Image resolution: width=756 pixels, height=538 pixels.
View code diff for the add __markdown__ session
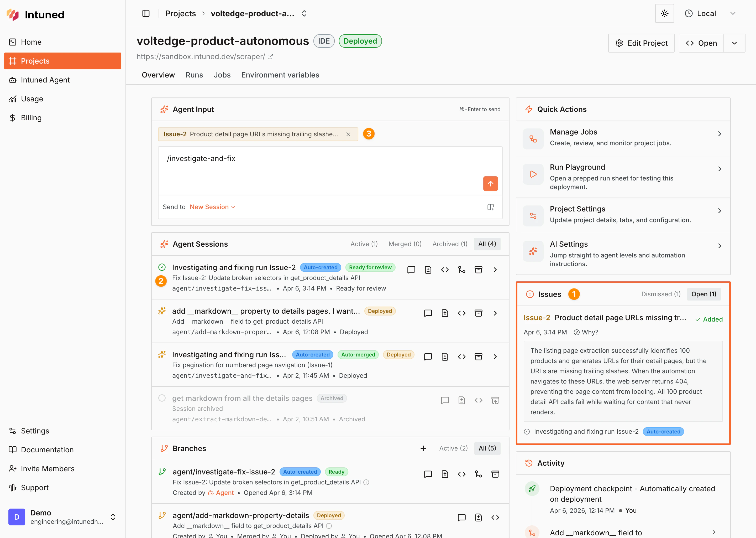461,313
